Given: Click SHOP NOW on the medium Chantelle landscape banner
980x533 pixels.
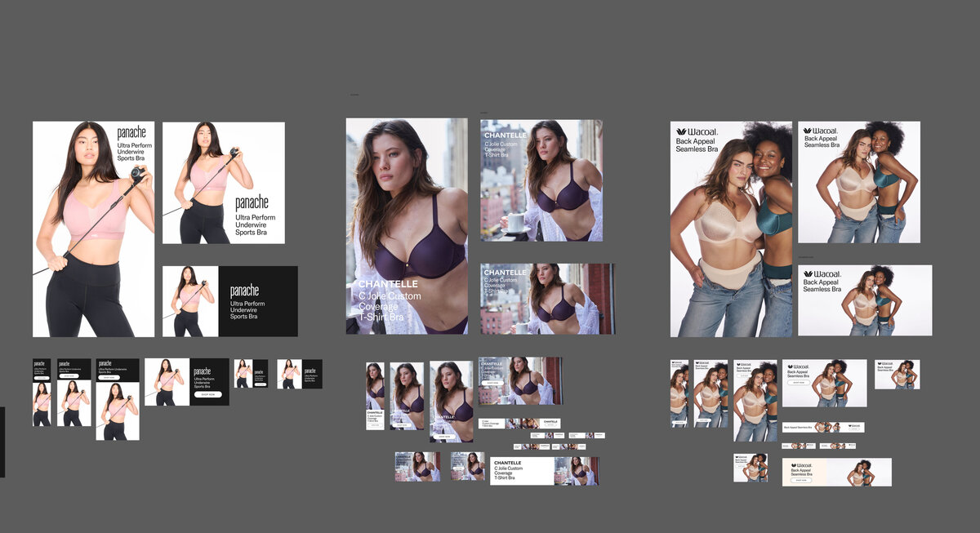Looking at the screenshot, I should [x=492, y=383].
